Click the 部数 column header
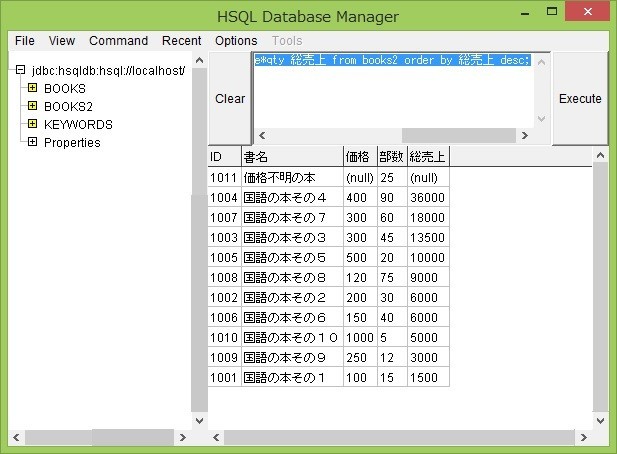The height and width of the screenshot is (454, 617). 392,157
